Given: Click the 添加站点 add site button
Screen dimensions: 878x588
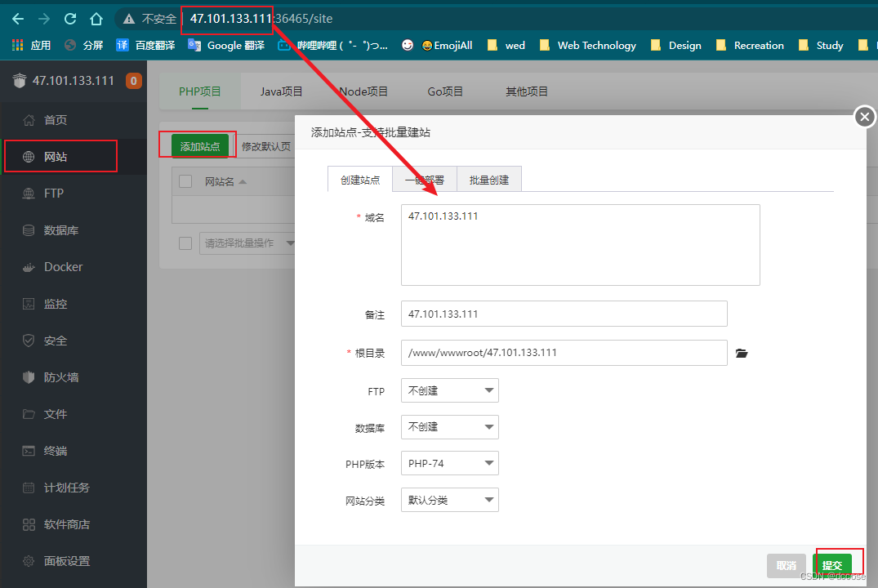Looking at the screenshot, I should click(x=197, y=144).
